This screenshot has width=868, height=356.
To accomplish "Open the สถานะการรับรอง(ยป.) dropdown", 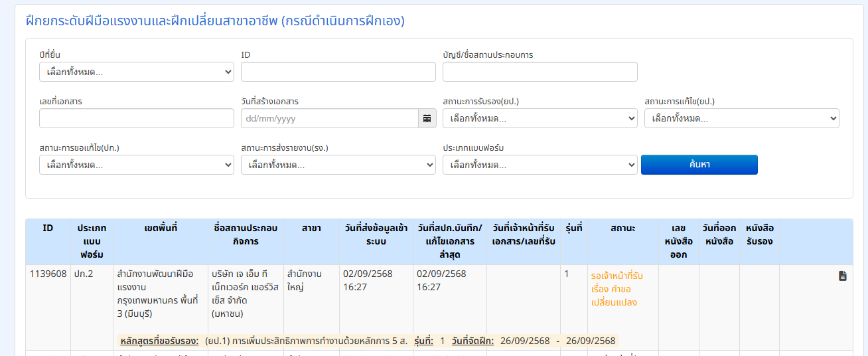I will click(x=540, y=118).
